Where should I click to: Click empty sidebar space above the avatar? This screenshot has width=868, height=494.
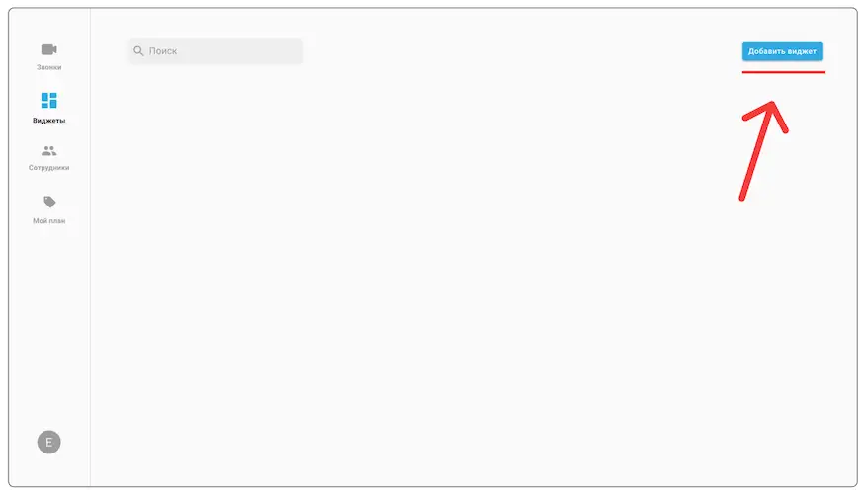[x=48, y=336]
